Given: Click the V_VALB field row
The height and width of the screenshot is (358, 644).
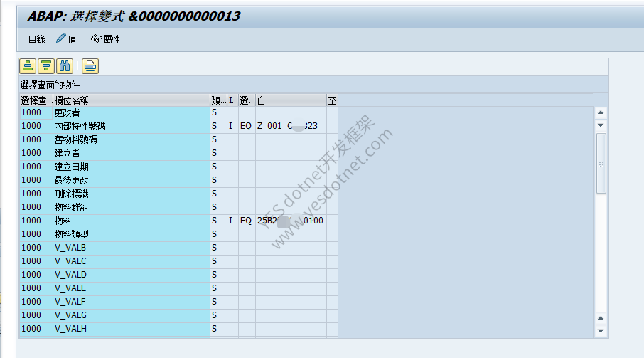Looking at the screenshot, I should click(178, 248).
